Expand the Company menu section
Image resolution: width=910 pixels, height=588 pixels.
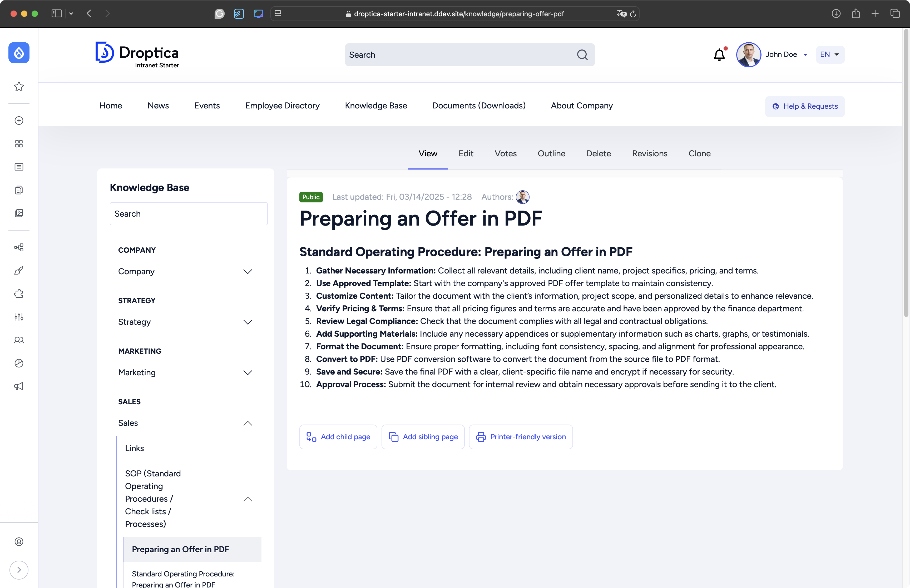[248, 271]
